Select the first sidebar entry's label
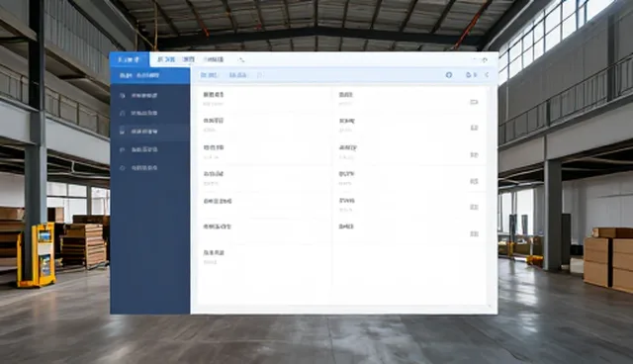Screen dimensions: 633x364 point(144,96)
